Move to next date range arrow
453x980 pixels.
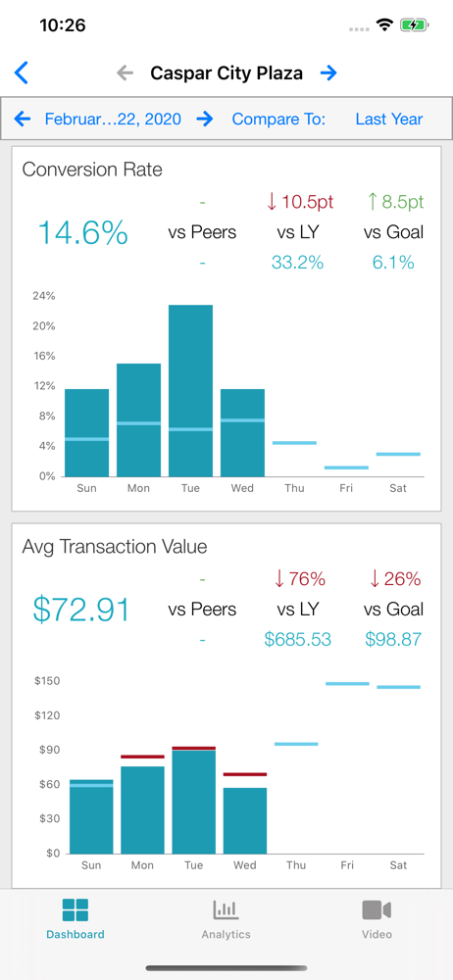pyautogui.click(x=205, y=119)
